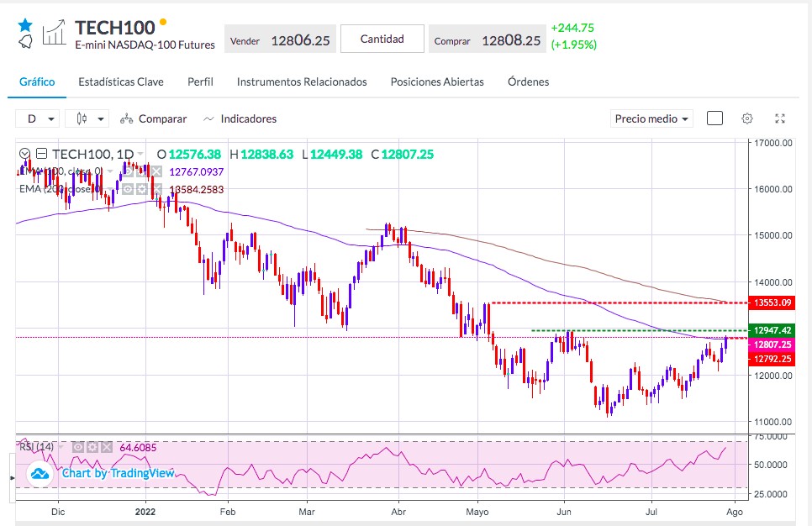This screenshot has height=526, width=812.
Task: Click the open value 12576.38
Action: (x=195, y=155)
